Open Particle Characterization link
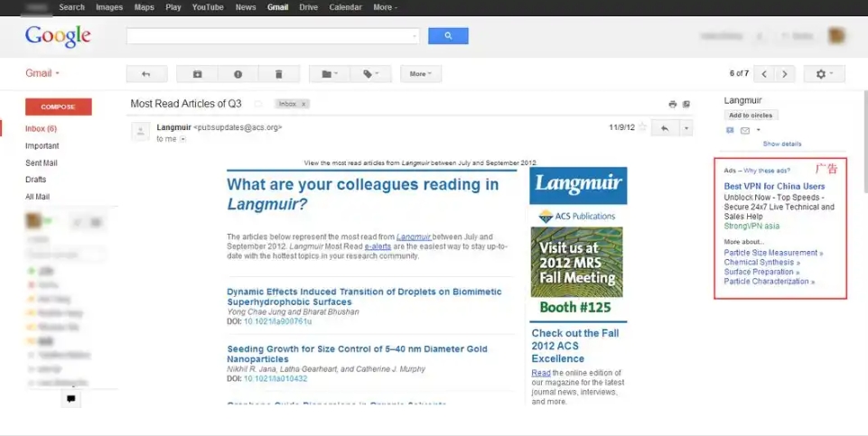Viewport: 868px width, 436px height. click(770, 281)
